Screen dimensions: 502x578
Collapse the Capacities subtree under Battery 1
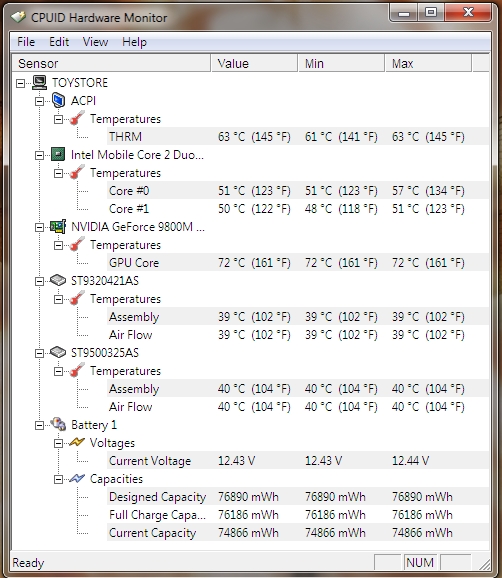point(58,479)
